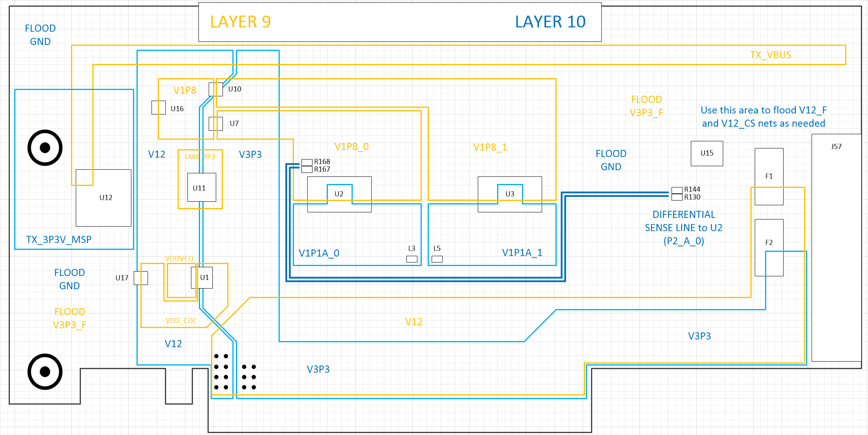This screenshot has width=868, height=435.
Task: Select the TX_3P3V_MSP region label
Action: 59,240
